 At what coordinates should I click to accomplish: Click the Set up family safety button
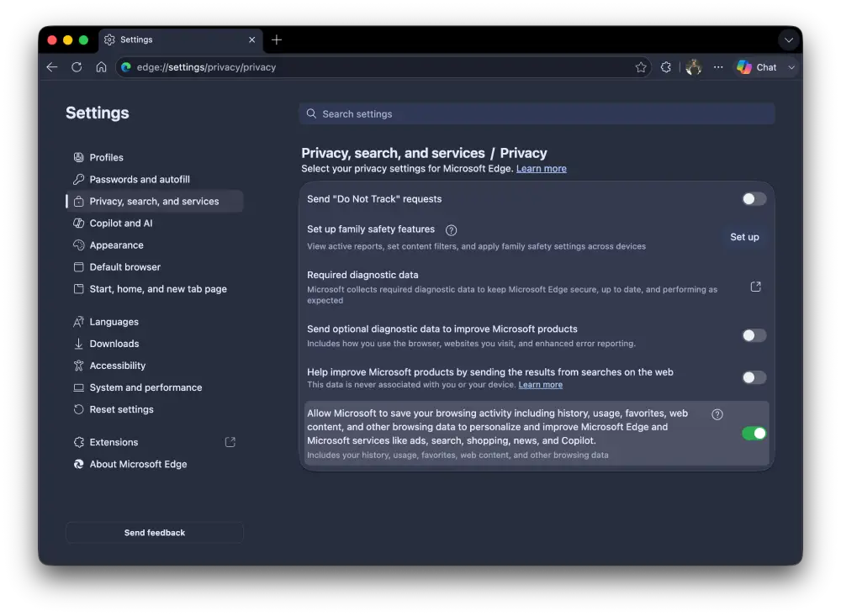[744, 237]
